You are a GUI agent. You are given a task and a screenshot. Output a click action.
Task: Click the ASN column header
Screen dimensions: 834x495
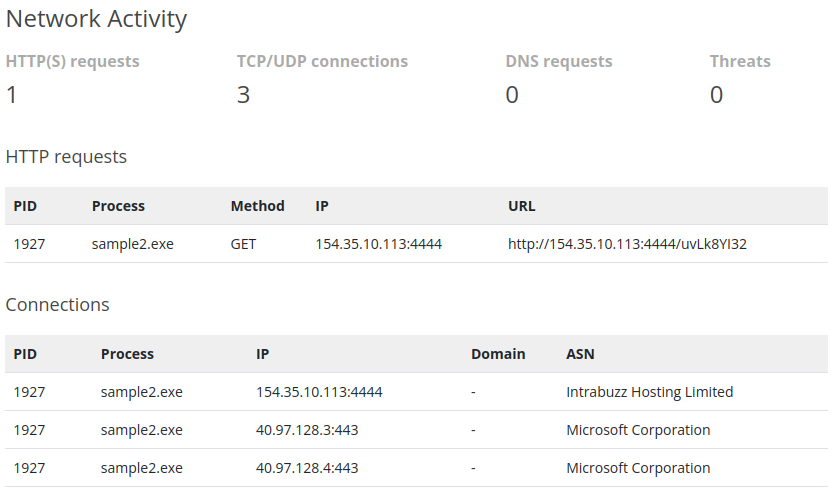[x=580, y=354]
